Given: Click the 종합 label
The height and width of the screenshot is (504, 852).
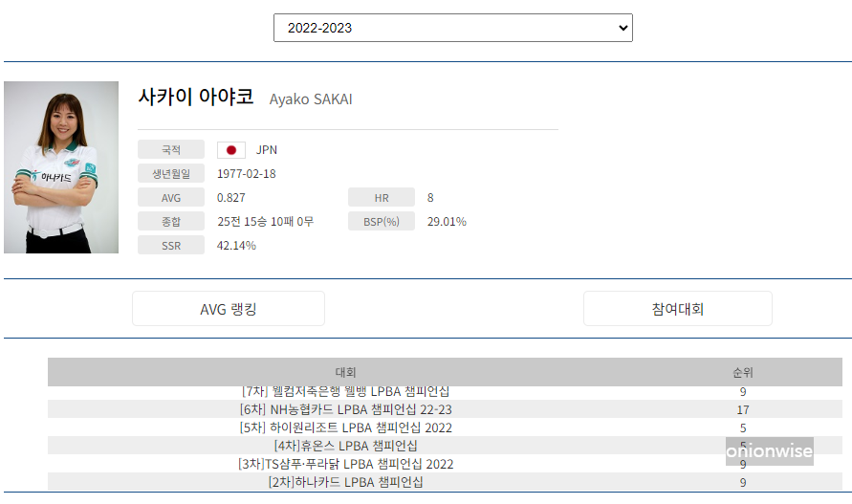Looking at the screenshot, I should coord(171,221).
